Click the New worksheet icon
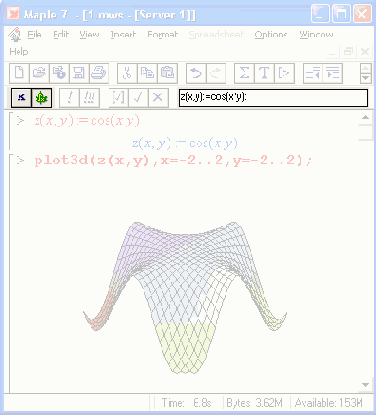 click(x=19, y=73)
